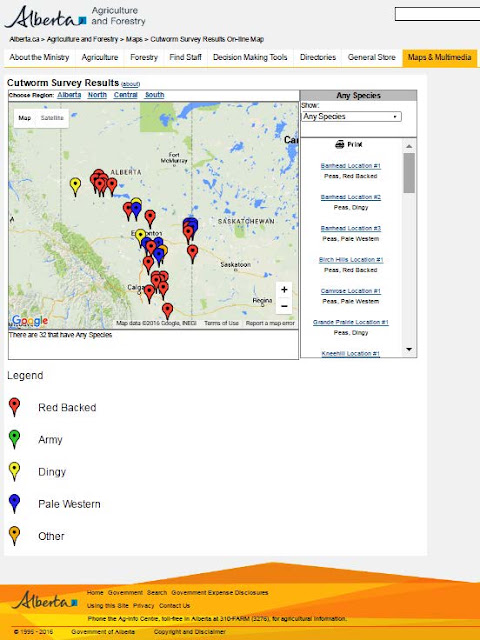Click the printer icon labeled Print
The height and width of the screenshot is (640, 480).
pyautogui.click(x=340, y=144)
